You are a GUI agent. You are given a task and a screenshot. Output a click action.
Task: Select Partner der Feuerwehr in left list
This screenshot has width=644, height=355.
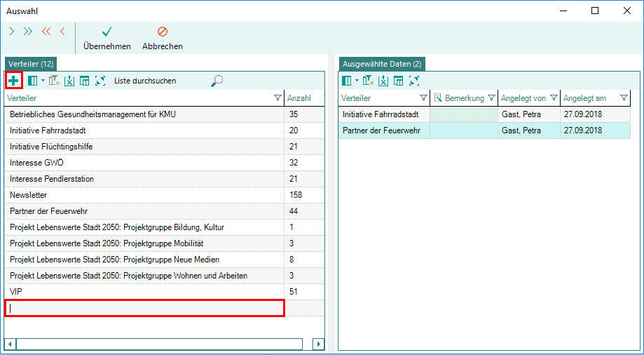[164, 211]
